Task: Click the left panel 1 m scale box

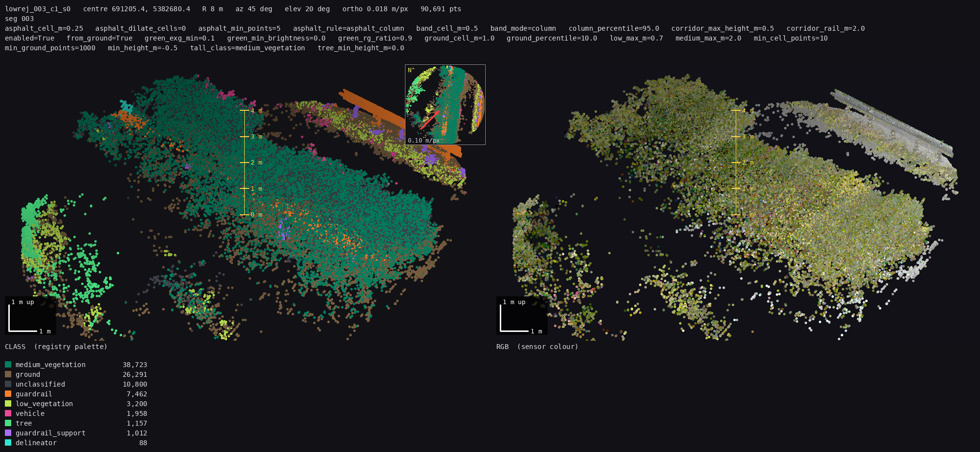Action: click(x=30, y=315)
